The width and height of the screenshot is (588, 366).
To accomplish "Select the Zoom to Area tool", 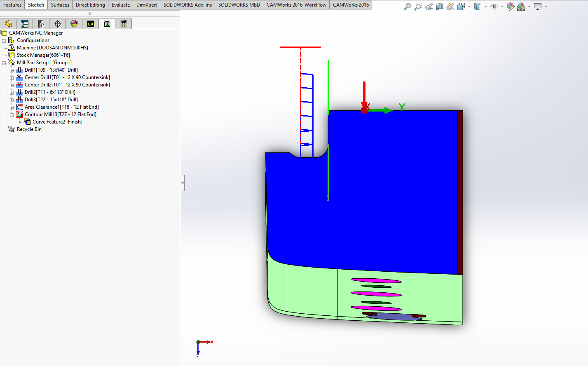I will [x=418, y=7].
